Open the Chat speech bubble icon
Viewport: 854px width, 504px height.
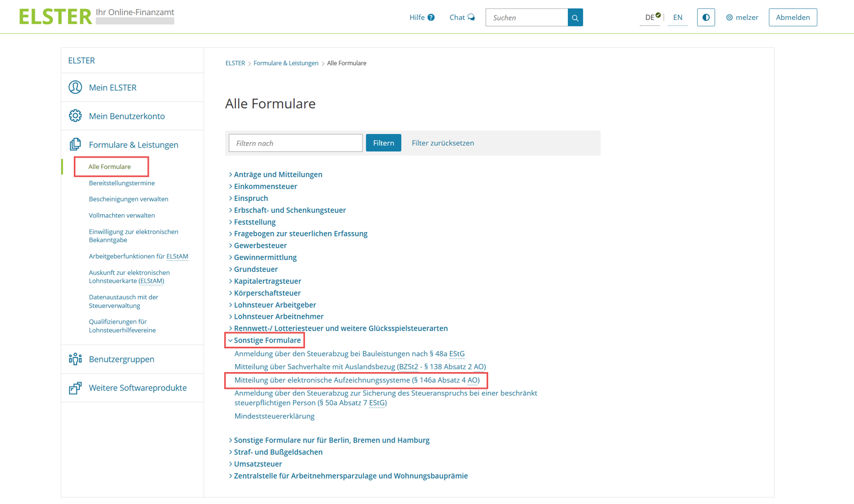[x=471, y=18]
